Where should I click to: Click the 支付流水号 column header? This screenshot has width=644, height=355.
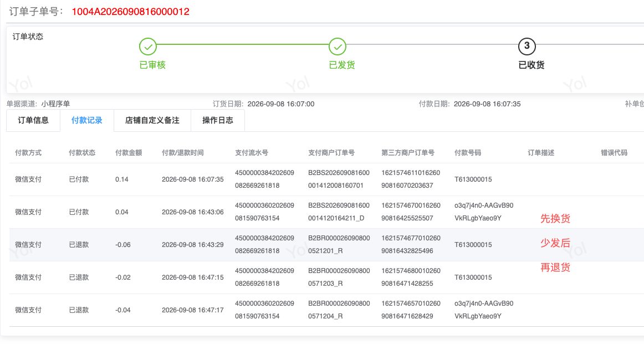click(x=252, y=153)
